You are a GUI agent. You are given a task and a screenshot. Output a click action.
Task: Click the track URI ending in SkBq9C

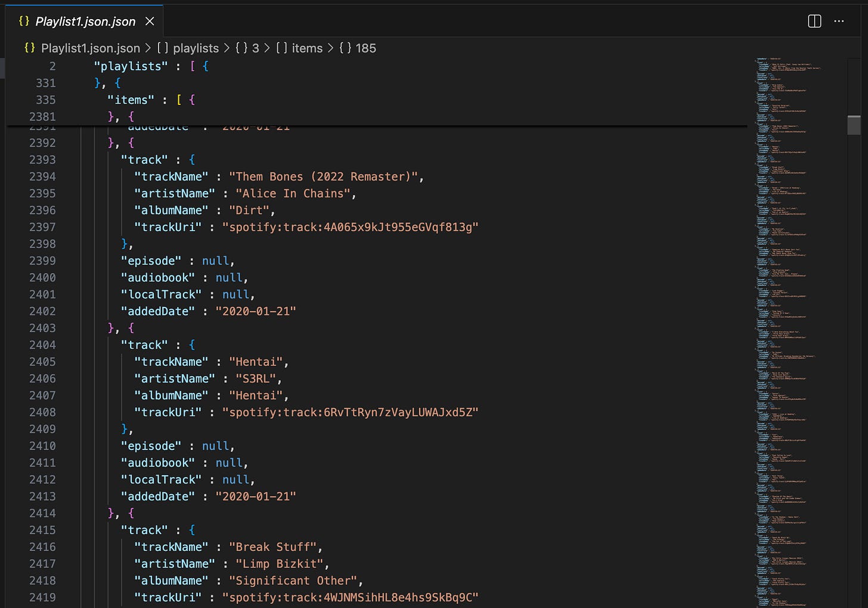(351, 597)
